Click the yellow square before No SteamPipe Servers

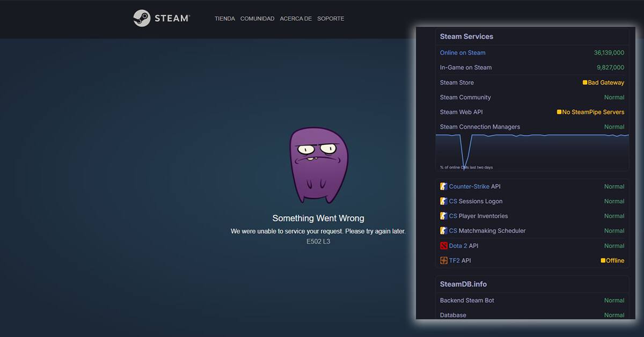coord(559,112)
